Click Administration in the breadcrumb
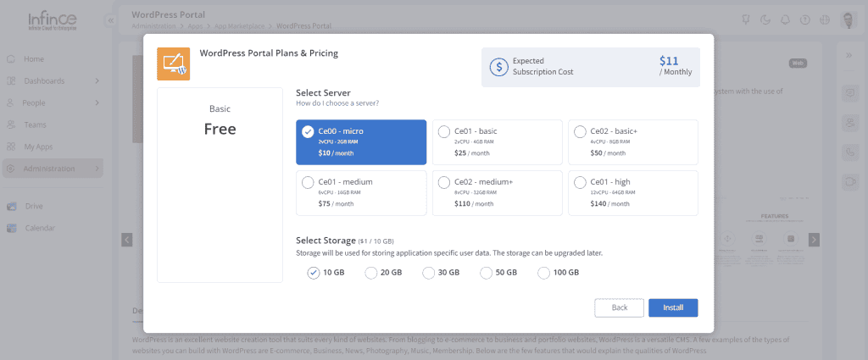868x360 pixels. (154, 25)
